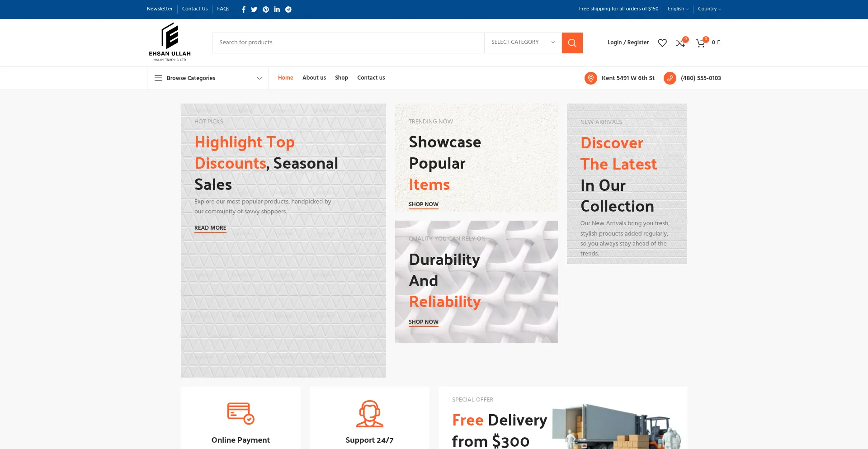Open the Shop menu item
Viewport: 868px width, 449px height.
[x=341, y=78]
